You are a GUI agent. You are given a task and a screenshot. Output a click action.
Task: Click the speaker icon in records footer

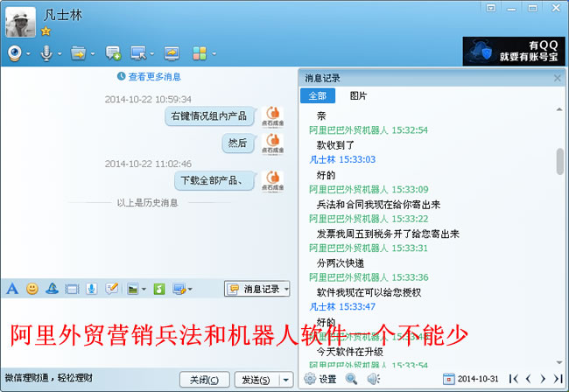pos(374,379)
